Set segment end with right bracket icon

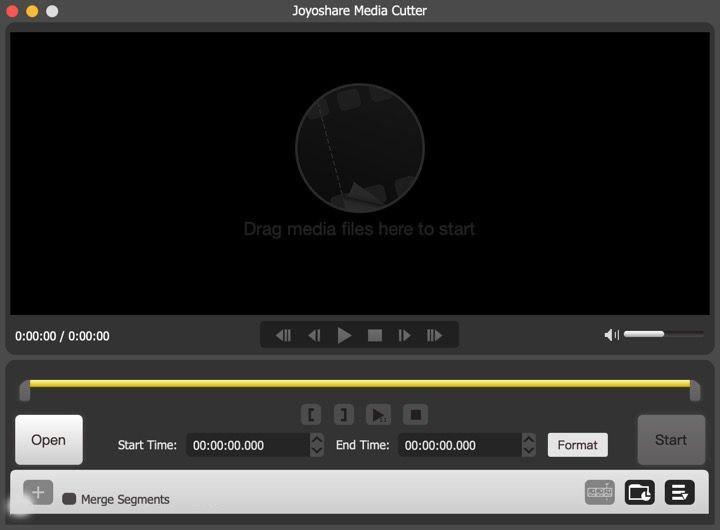pyautogui.click(x=343, y=415)
